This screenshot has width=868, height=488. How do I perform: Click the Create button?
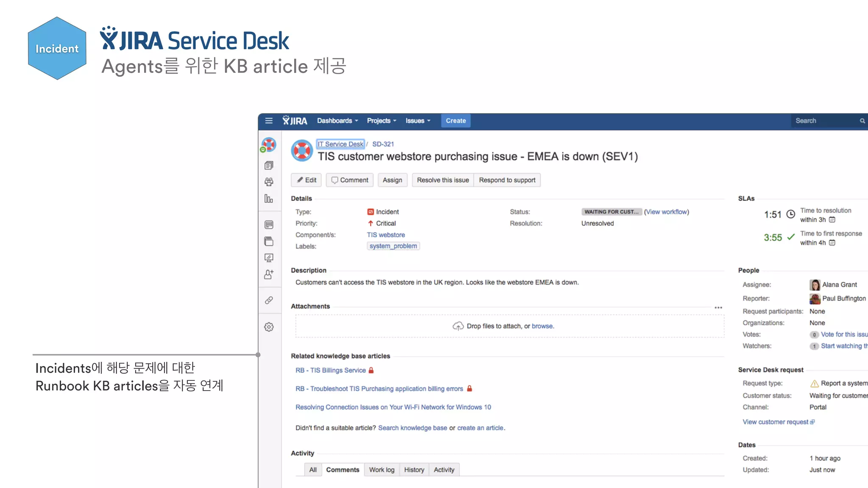tap(456, 121)
